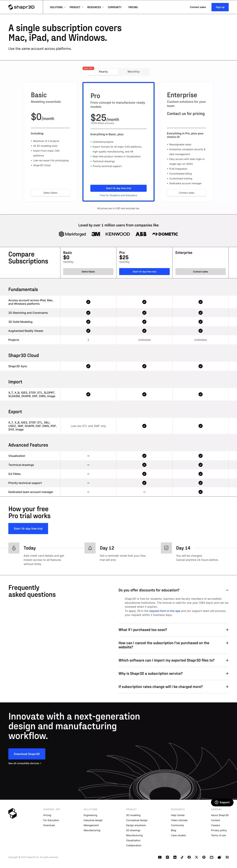
Task: Click the Kenwood company logo
Action: click(x=117, y=234)
